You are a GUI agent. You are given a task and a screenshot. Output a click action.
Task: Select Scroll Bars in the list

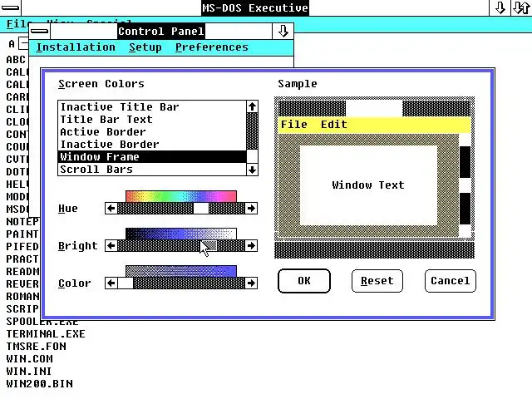(152, 169)
